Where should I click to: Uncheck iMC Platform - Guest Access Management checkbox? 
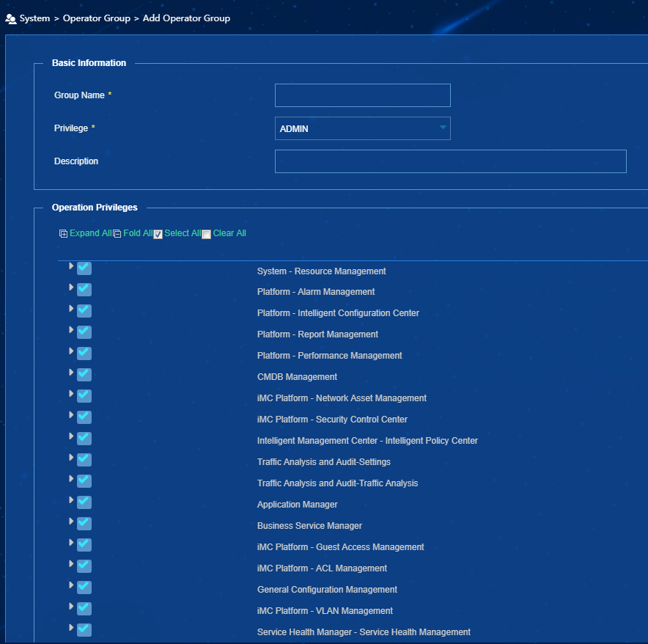click(84, 545)
